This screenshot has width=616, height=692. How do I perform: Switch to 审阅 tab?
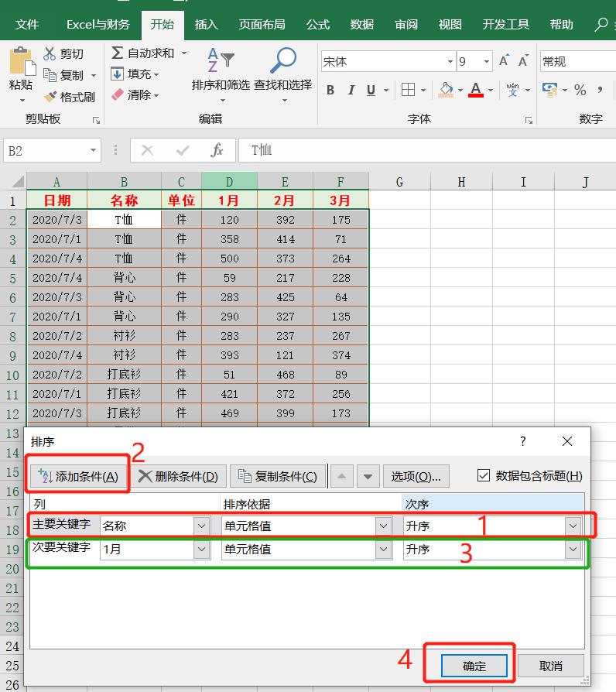tap(406, 24)
